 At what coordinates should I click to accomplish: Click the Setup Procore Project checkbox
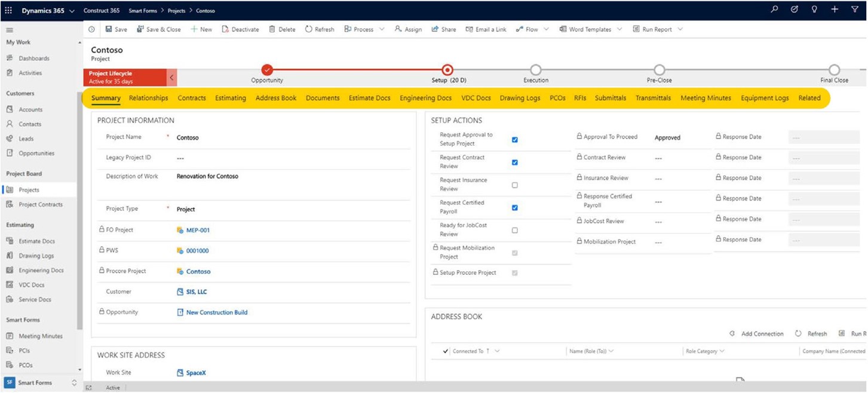tap(515, 273)
